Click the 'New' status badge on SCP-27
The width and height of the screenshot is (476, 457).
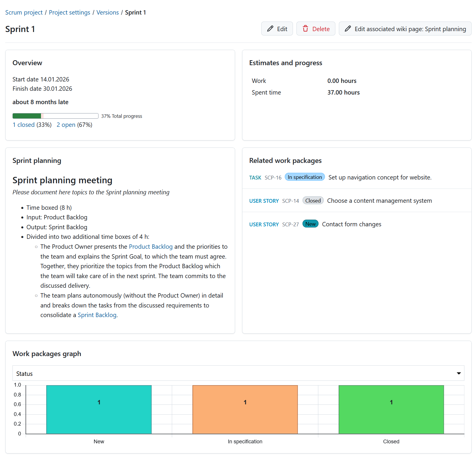point(310,224)
